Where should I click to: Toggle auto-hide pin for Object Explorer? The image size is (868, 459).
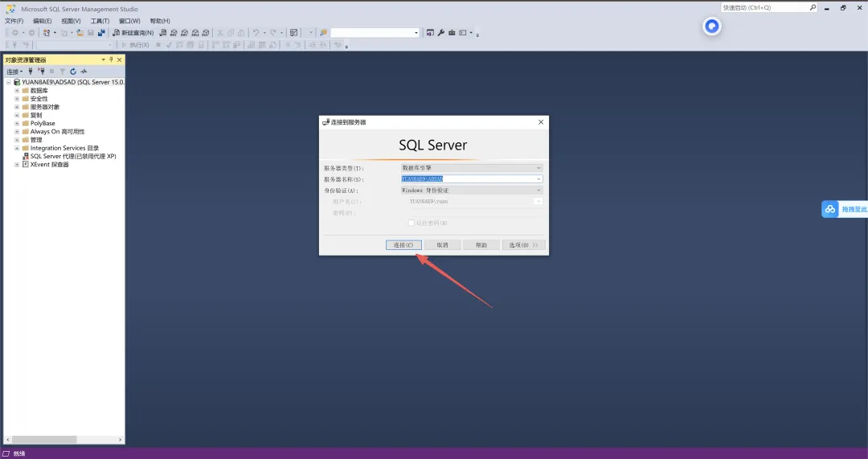[111, 59]
